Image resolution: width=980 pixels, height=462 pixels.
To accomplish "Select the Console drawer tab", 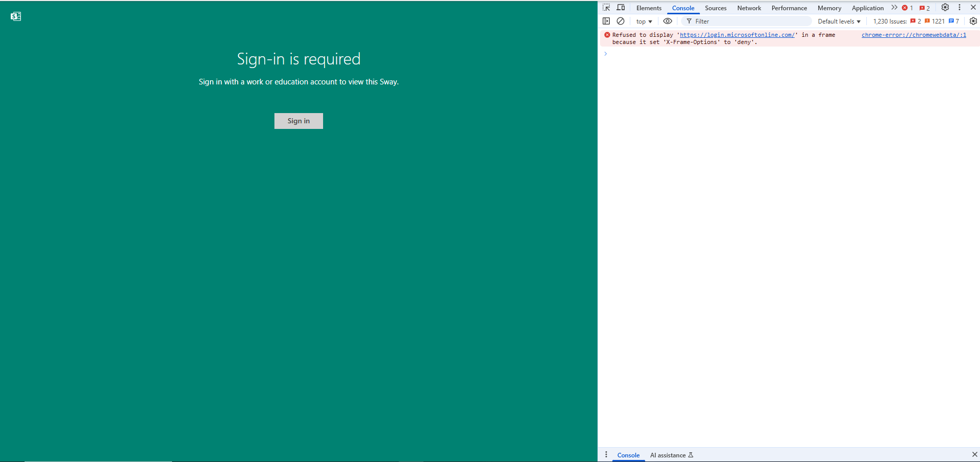I will tap(628, 455).
